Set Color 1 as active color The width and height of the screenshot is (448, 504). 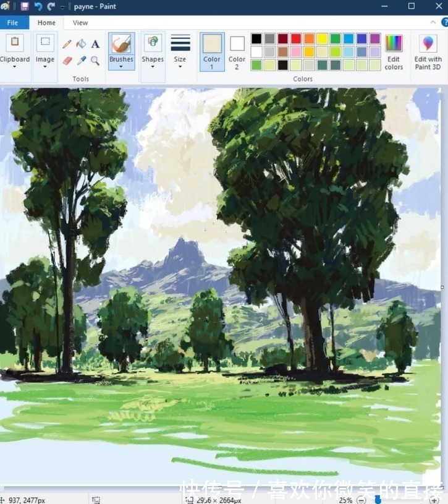click(212, 51)
